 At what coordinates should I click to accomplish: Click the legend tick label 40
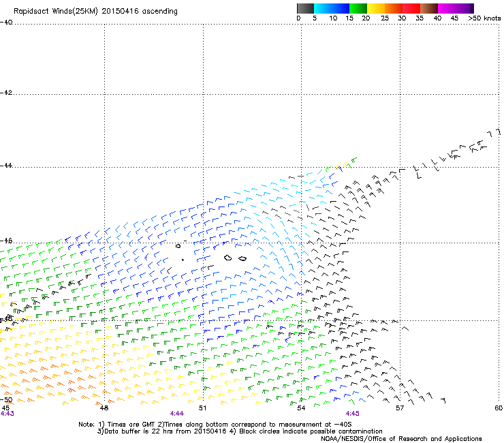click(437, 18)
